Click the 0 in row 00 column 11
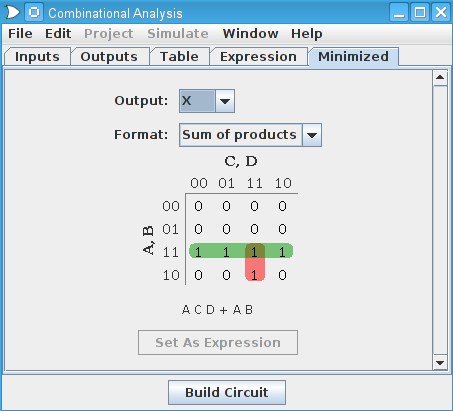The width and height of the screenshot is (453, 411). pos(254,206)
